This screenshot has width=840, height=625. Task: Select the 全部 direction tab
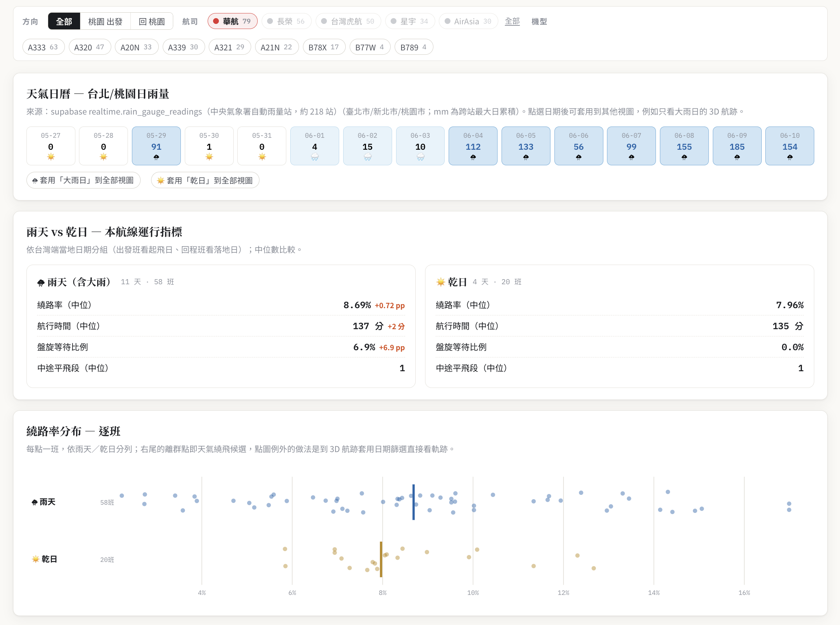[64, 21]
